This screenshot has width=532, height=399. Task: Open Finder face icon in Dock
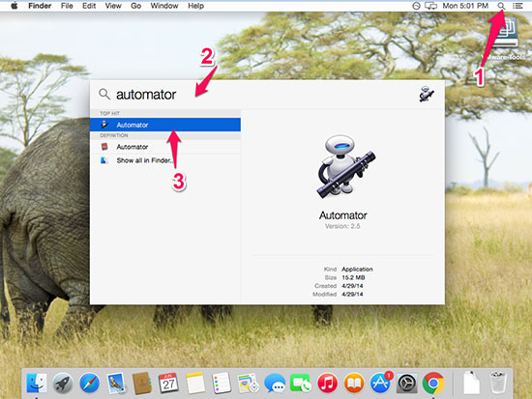click(37, 384)
